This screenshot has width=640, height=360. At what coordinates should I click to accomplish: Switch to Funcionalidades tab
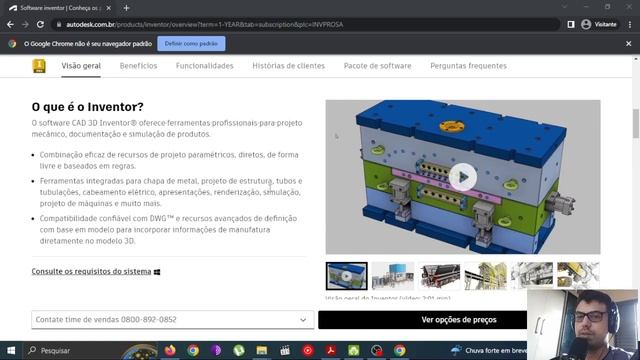204,66
